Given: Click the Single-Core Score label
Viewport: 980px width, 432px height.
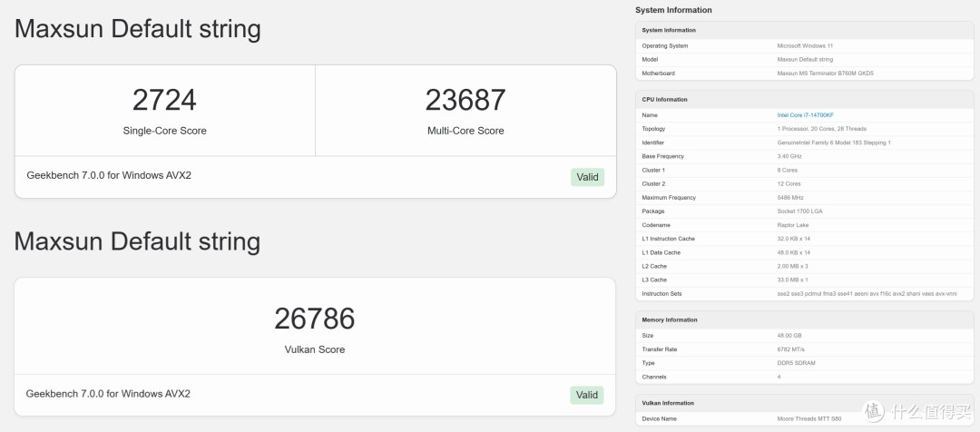Looking at the screenshot, I should coord(164,131).
